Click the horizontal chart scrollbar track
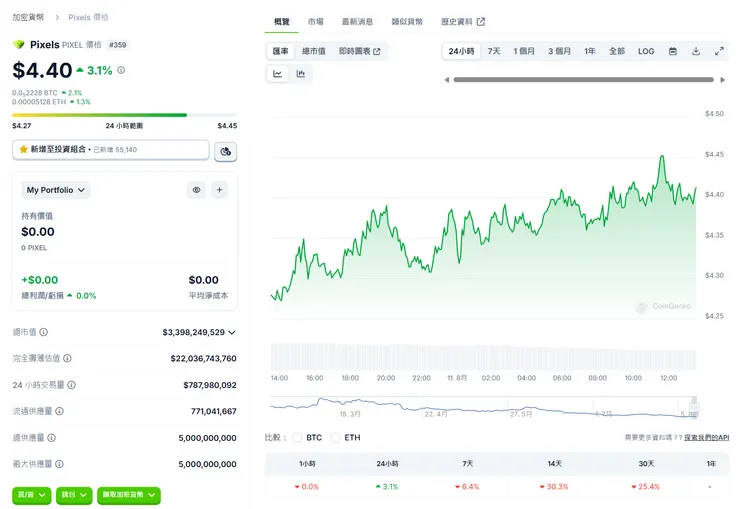This screenshot has height=509, width=740. (583, 80)
